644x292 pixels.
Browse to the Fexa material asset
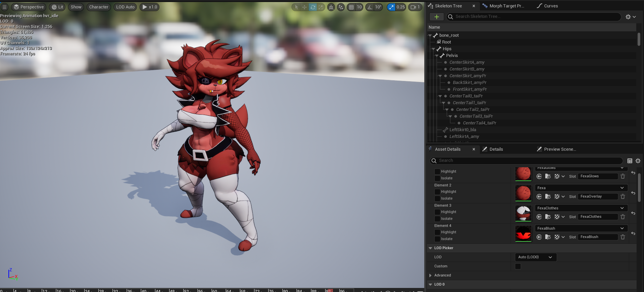(548, 197)
